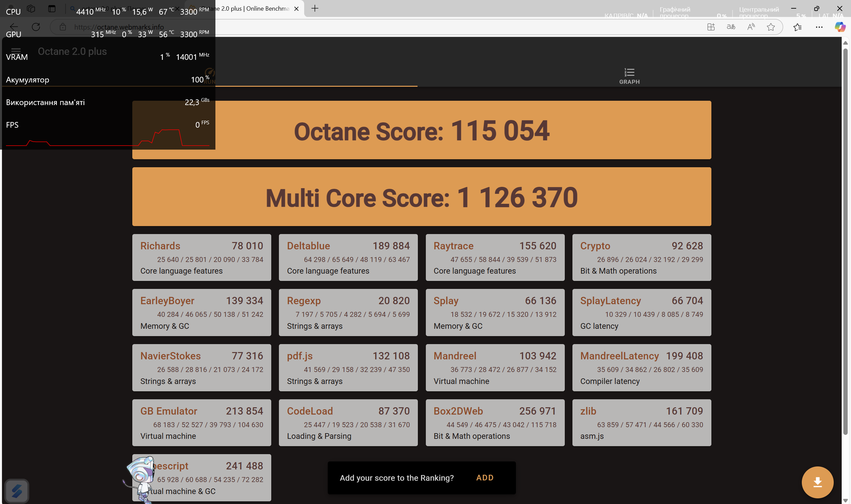Activate the Read aloud icon

point(751,27)
